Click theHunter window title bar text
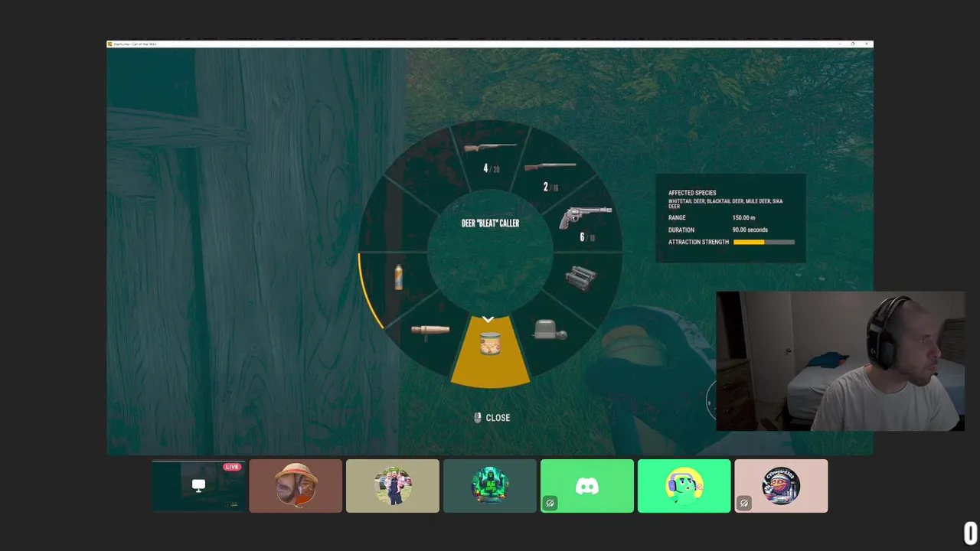Image resolution: width=980 pixels, height=551 pixels. [x=135, y=44]
